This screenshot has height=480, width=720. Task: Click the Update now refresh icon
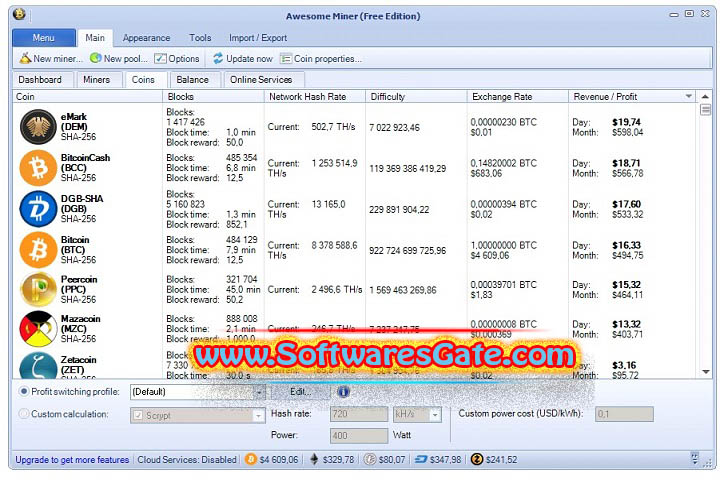click(x=218, y=58)
